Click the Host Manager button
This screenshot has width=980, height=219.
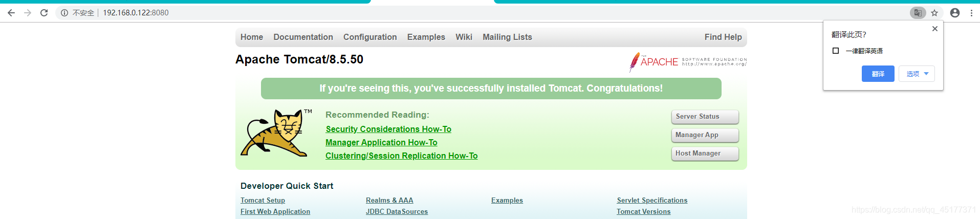(x=705, y=154)
